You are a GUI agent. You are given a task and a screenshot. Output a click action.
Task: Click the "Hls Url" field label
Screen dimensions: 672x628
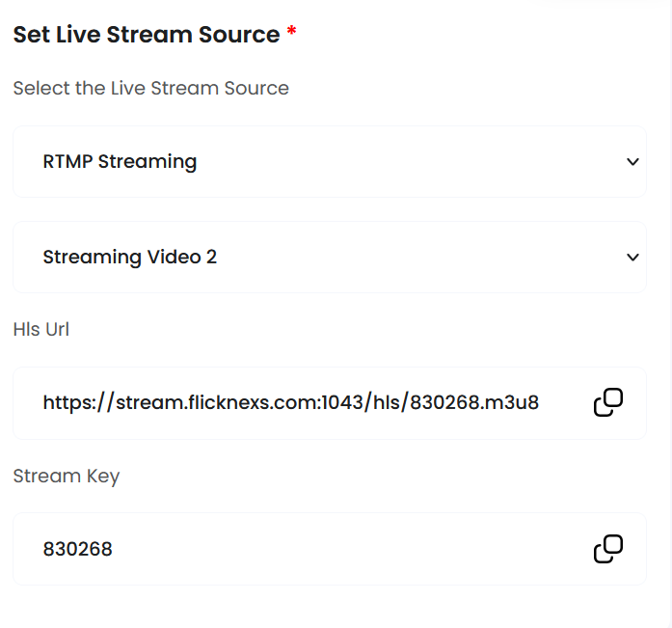point(40,330)
